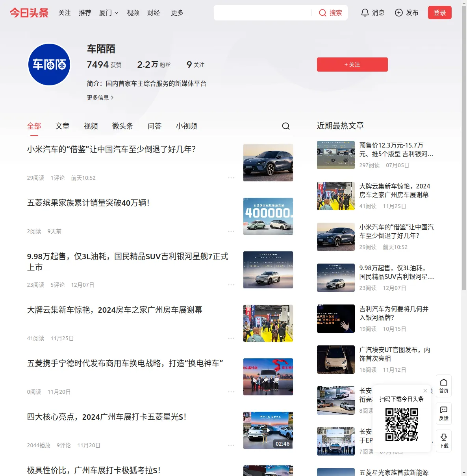Expand 更多信息 profile details
This screenshot has height=476, width=467.
click(x=100, y=98)
